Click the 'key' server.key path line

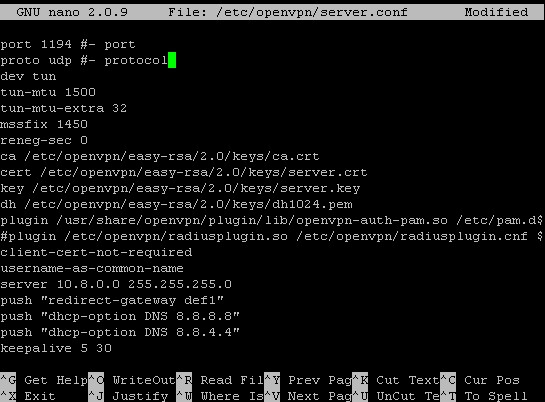(x=180, y=188)
